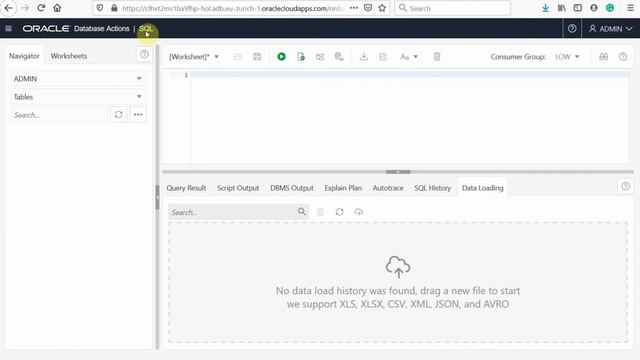
Task: Open the font case Aa dropdown
Action: [x=409, y=57]
